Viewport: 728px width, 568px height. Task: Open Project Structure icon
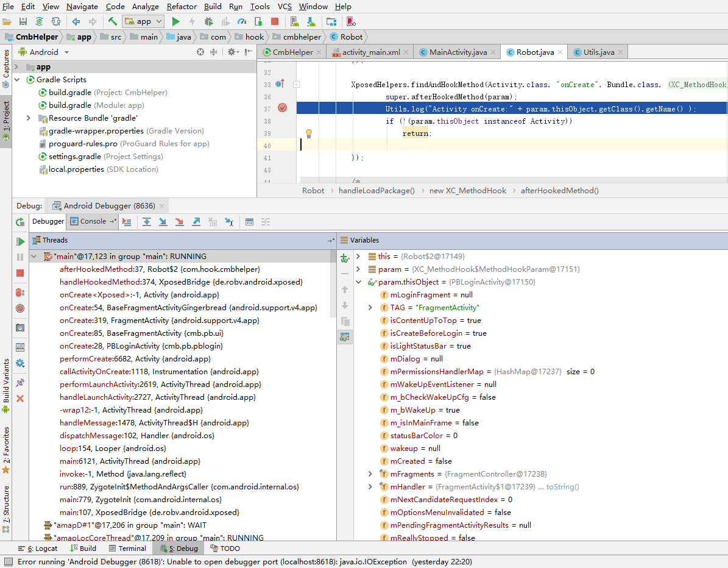331,21
